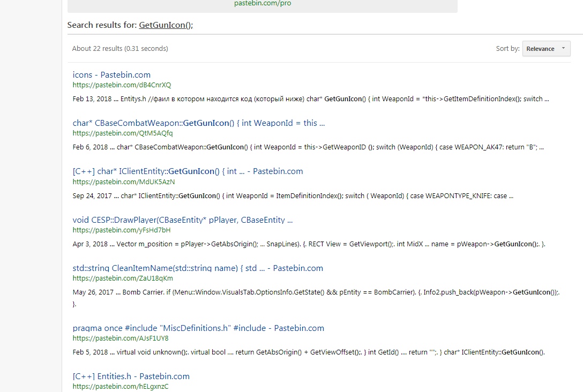Click the 'Search results for:' heading text
Image resolution: width=583 pixels, height=392 pixels.
click(102, 25)
